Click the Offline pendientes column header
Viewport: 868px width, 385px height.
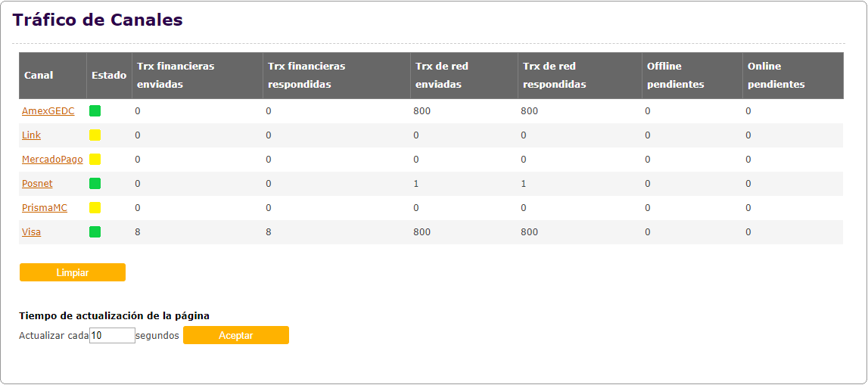(676, 76)
